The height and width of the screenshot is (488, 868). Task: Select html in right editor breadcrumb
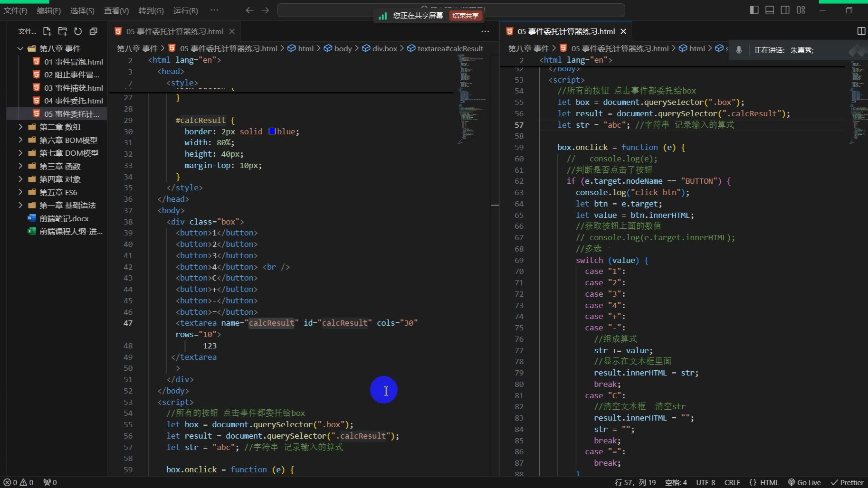pyautogui.click(x=692, y=48)
